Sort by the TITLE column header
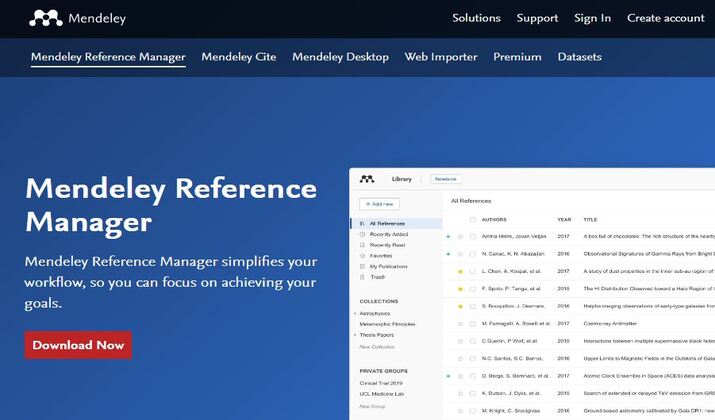This screenshot has height=420, width=715. [x=590, y=220]
